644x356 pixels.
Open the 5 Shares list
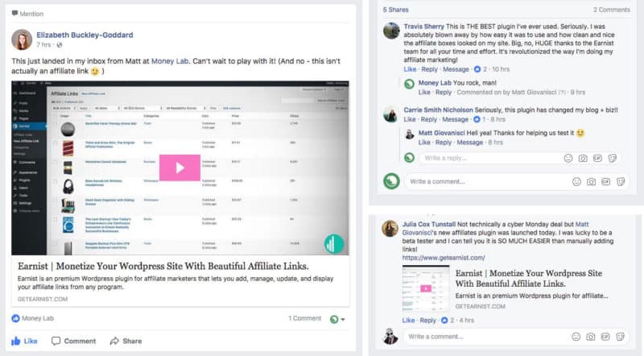click(x=395, y=10)
